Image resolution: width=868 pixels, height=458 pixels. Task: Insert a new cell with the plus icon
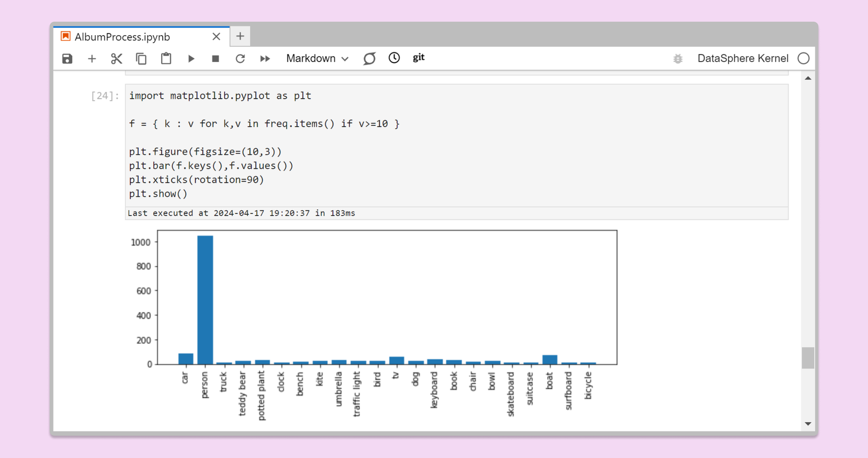tap(92, 58)
